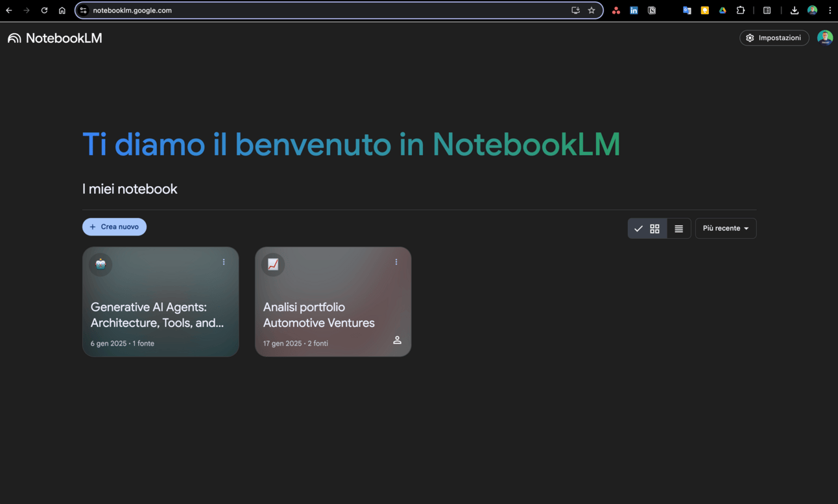
Task: Click the robot emoji on the Generative AI notebook
Action: pyautogui.click(x=101, y=264)
